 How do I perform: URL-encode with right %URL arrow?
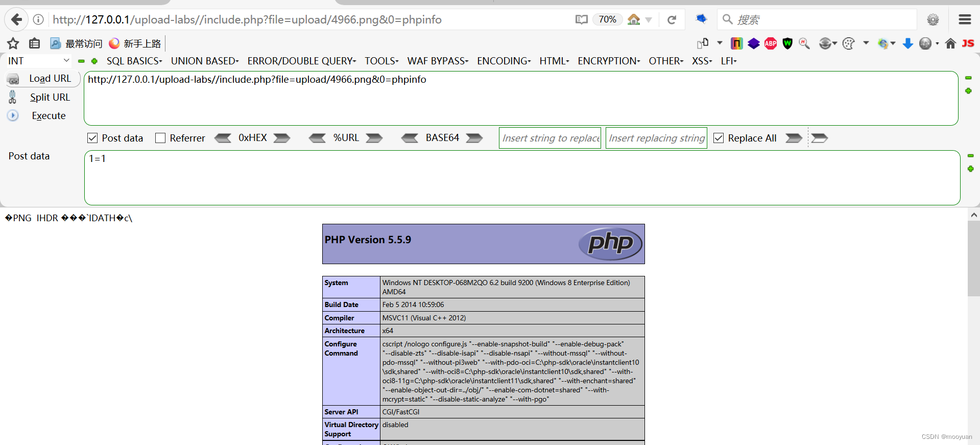click(x=374, y=138)
